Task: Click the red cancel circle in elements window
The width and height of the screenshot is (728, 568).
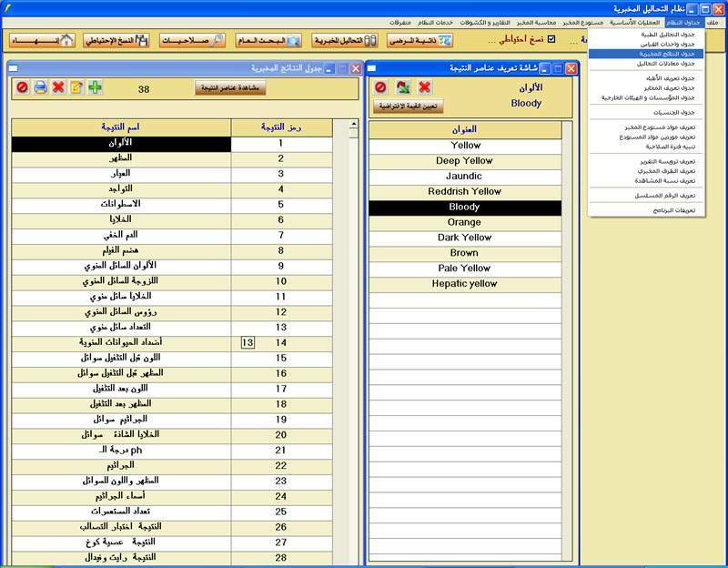Action: pyautogui.click(x=380, y=86)
